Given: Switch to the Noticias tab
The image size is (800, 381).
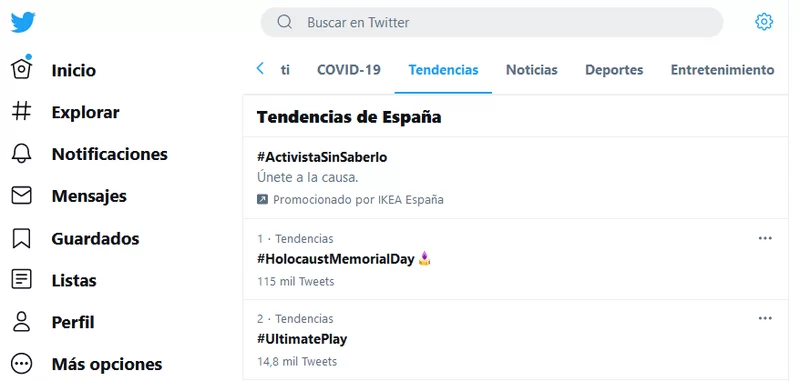Looking at the screenshot, I should [x=532, y=69].
